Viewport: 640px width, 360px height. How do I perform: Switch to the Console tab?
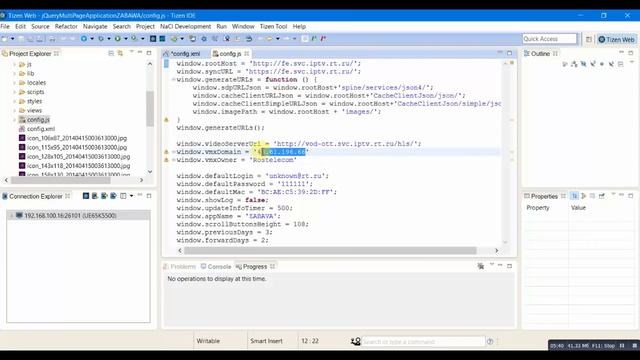tap(216, 267)
